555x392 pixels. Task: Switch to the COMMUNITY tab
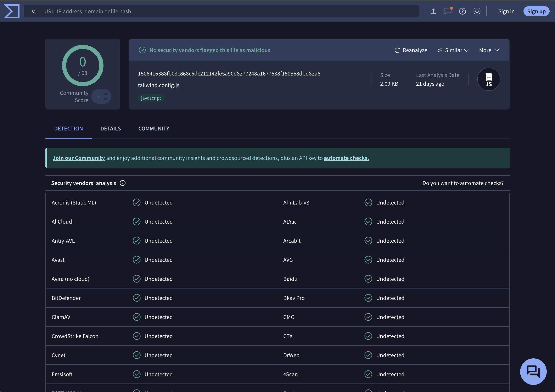pos(154,129)
